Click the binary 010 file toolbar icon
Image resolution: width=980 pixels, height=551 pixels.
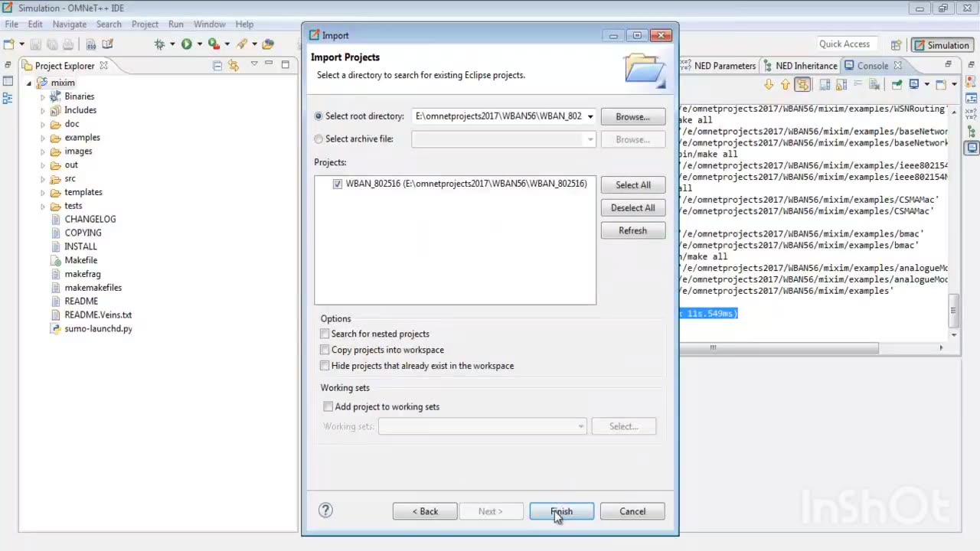click(90, 44)
